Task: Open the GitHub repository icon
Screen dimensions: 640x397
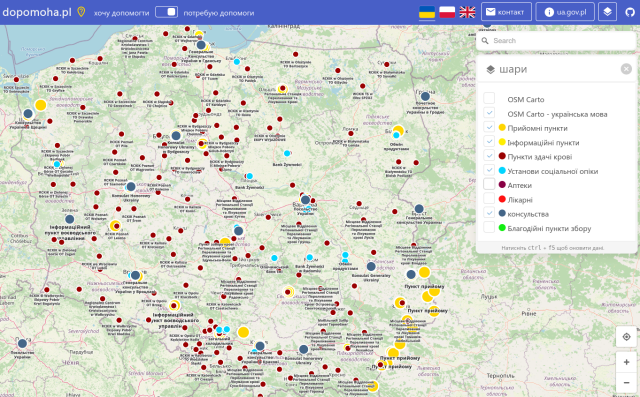Action: point(630,12)
